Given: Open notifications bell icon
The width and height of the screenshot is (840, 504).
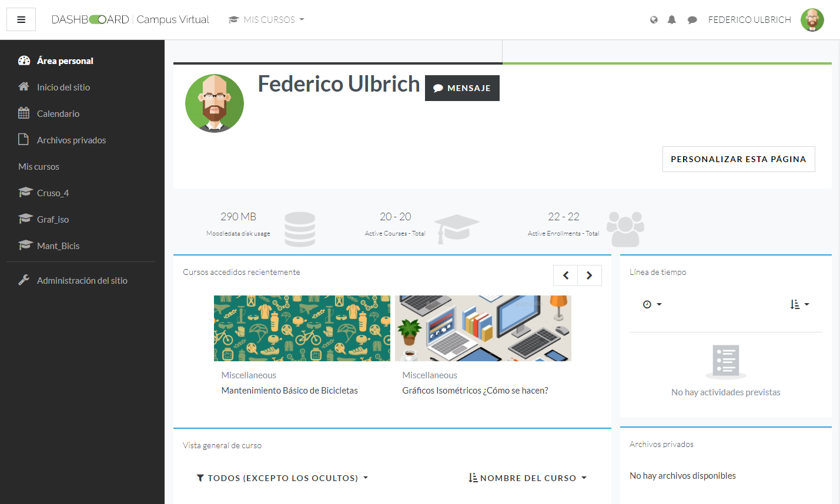Looking at the screenshot, I should tap(672, 20).
